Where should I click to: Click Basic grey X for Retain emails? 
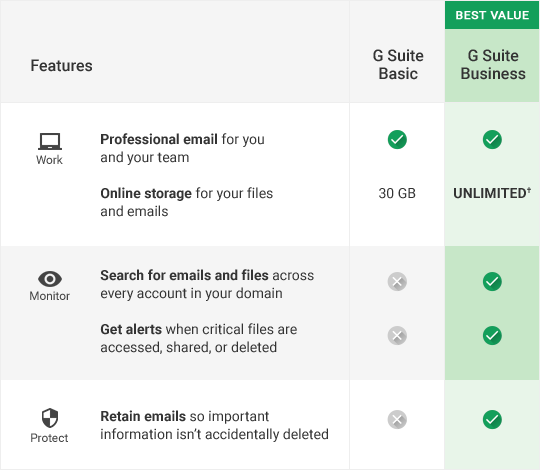tap(397, 419)
